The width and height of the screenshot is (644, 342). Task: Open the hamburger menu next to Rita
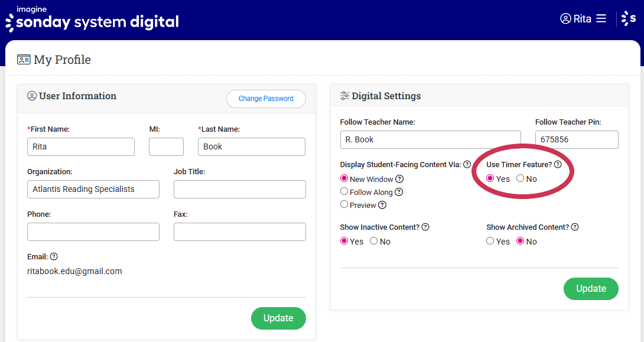pyautogui.click(x=601, y=18)
